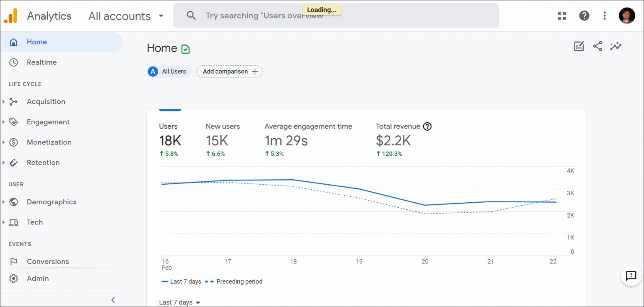Open Demographics from the sidebar icon

[13, 202]
